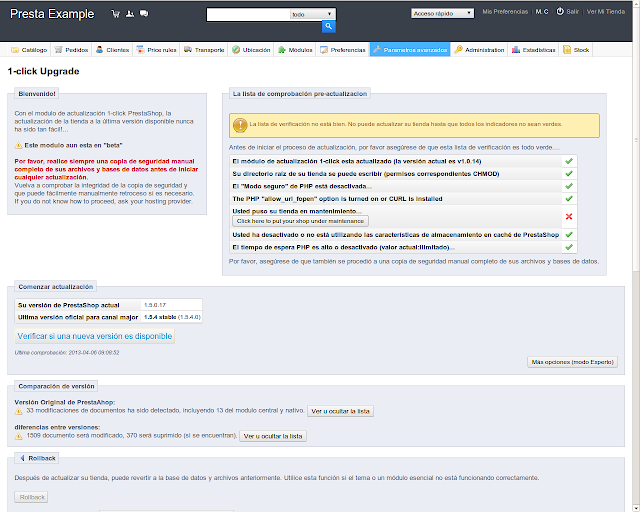Open Ver Mi Tienda link
This screenshot has width=640, height=512.
tap(606, 12)
